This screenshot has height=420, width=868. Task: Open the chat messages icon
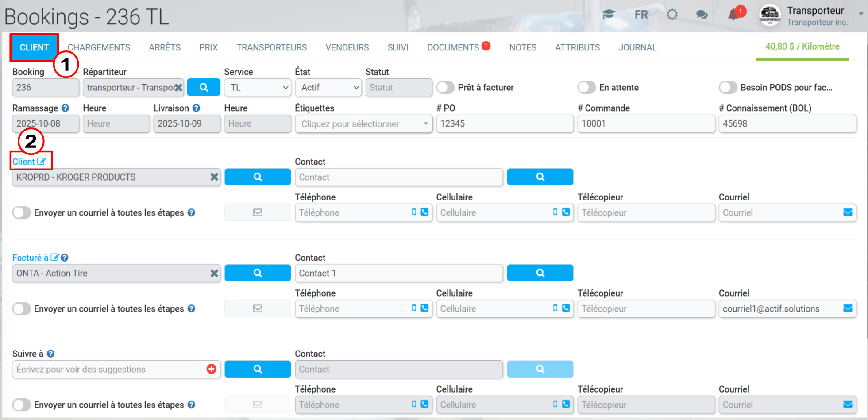point(702,15)
